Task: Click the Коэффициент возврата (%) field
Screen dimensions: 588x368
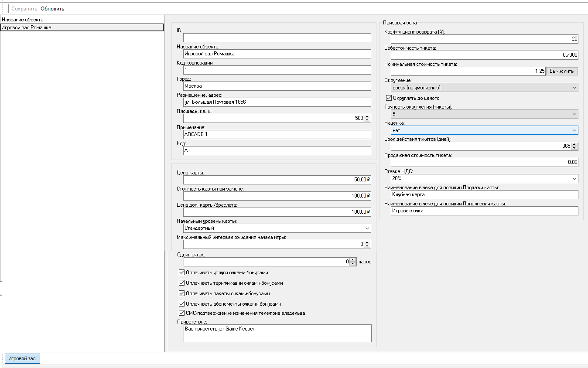Action: tap(484, 39)
